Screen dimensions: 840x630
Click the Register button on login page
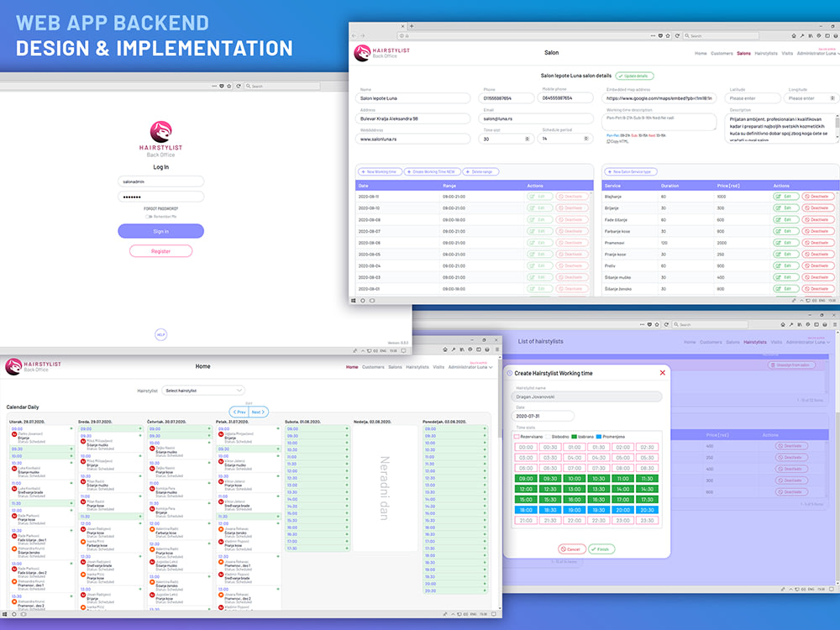click(160, 250)
